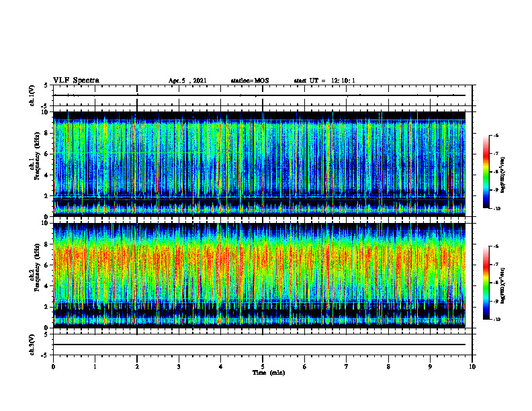Click the "9" time axis tick label
Viewport: 532px width, 411px height.
430,367
